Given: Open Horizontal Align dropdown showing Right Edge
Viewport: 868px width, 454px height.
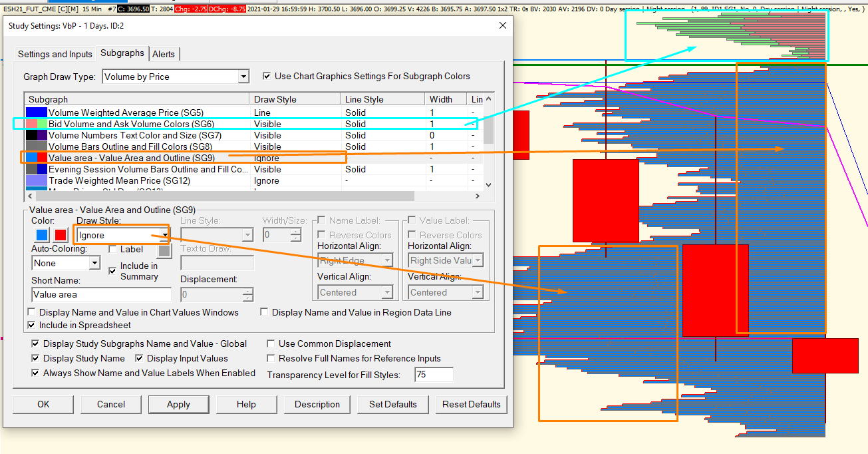Looking at the screenshot, I should coord(355,260).
